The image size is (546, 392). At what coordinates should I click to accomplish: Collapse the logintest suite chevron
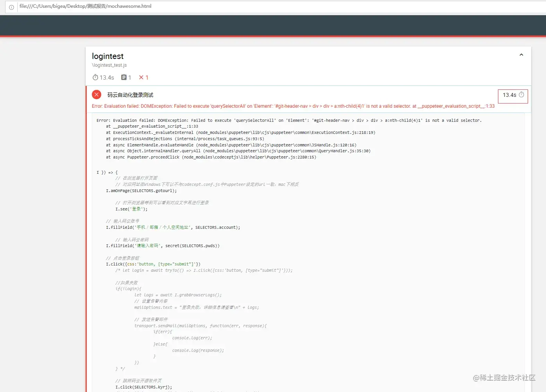521,55
